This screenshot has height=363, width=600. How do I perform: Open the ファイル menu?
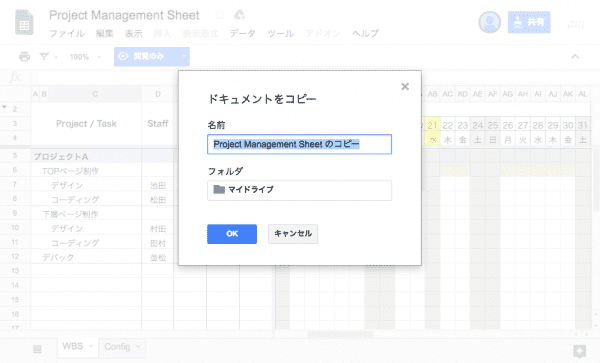coord(67,33)
